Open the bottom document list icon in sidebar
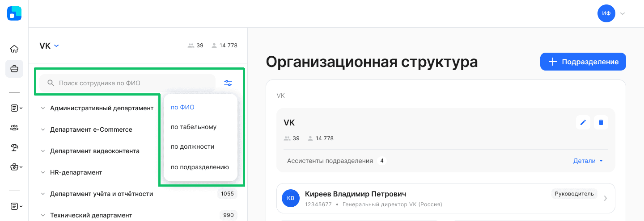The image size is (644, 221). [x=16, y=206]
